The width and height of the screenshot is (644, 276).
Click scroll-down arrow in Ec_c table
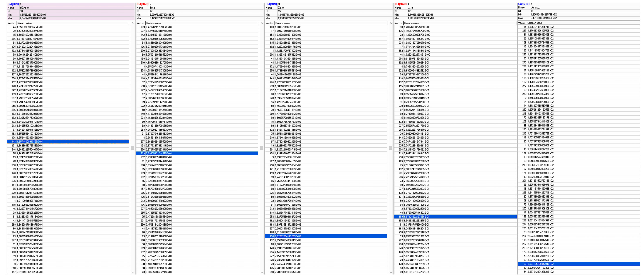point(262,273)
